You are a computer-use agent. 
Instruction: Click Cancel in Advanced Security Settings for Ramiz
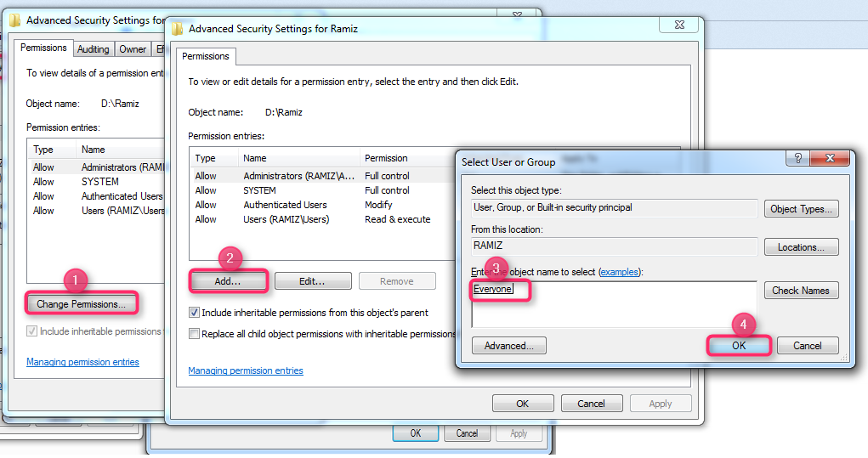pos(591,404)
